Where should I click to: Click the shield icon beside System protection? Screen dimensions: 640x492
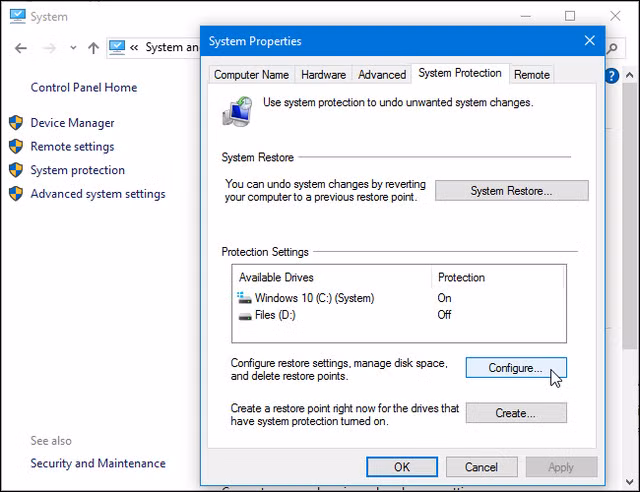[16, 170]
